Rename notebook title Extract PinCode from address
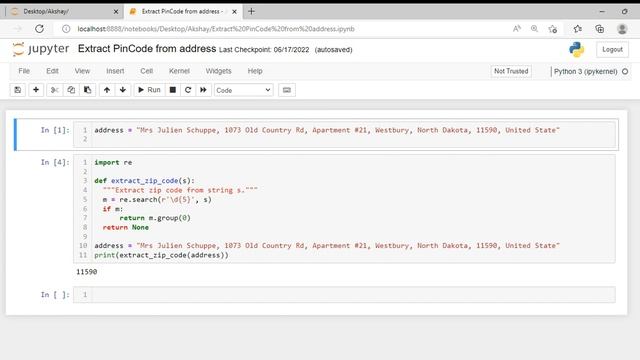Screen dimensions: 640x360 [x=147, y=49]
